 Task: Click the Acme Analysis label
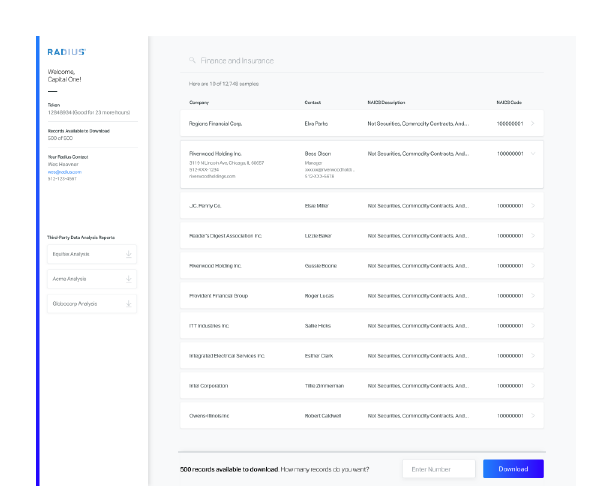click(x=69, y=279)
